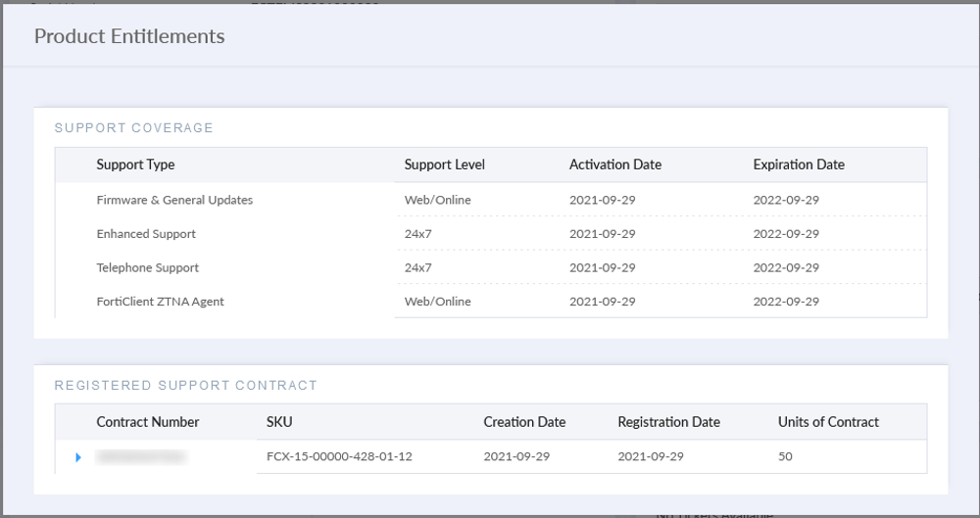980x518 pixels.
Task: Click the Creation Date column header
Action: [524, 422]
